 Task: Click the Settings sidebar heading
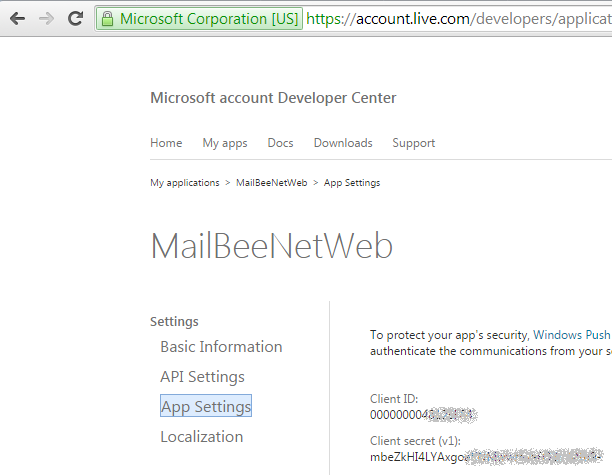[x=174, y=322]
